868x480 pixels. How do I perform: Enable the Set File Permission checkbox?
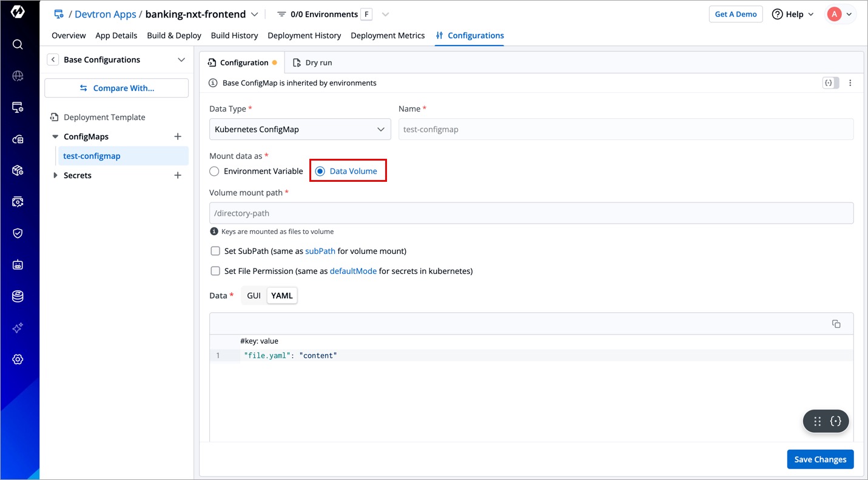click(215, 271)
